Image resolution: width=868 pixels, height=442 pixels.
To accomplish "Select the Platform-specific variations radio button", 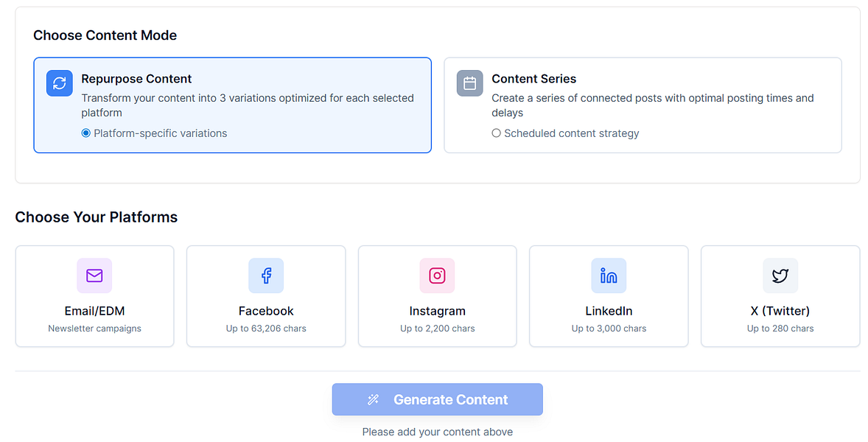I will [86, 133].
